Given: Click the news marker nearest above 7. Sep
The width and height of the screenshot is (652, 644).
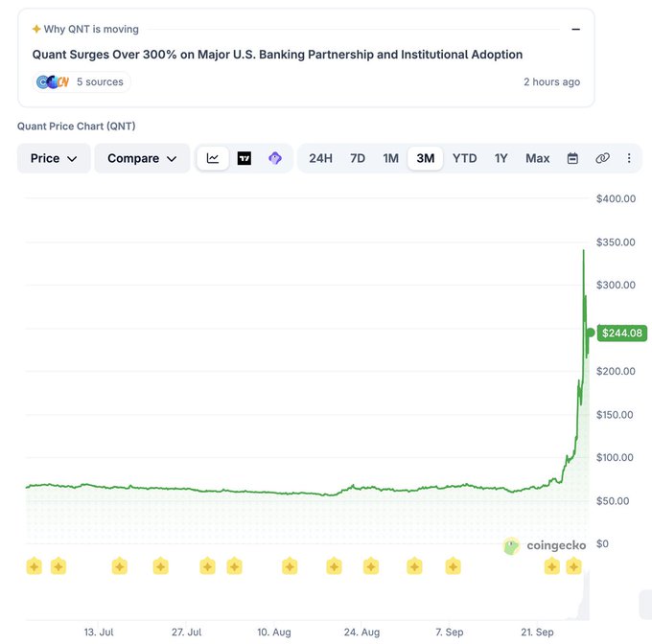Looking at the screenshot, I should 453,566.
